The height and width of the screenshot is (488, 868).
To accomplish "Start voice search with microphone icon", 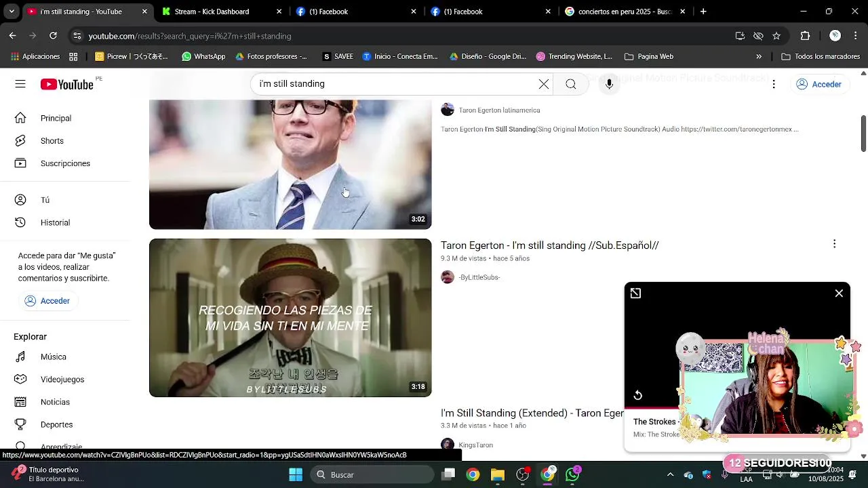I will point(609,84).
